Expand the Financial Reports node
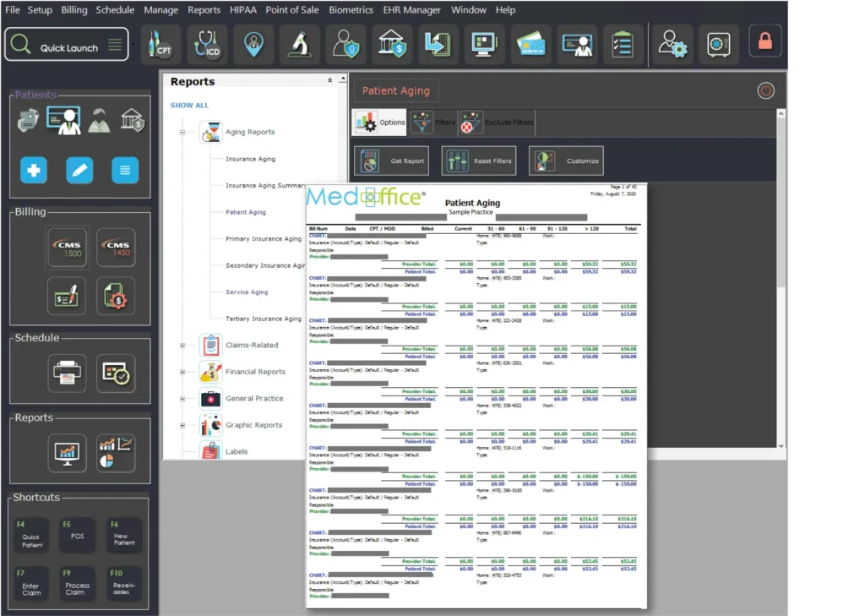The width and height of the screenshot is (865, 616). click(182, 372)
